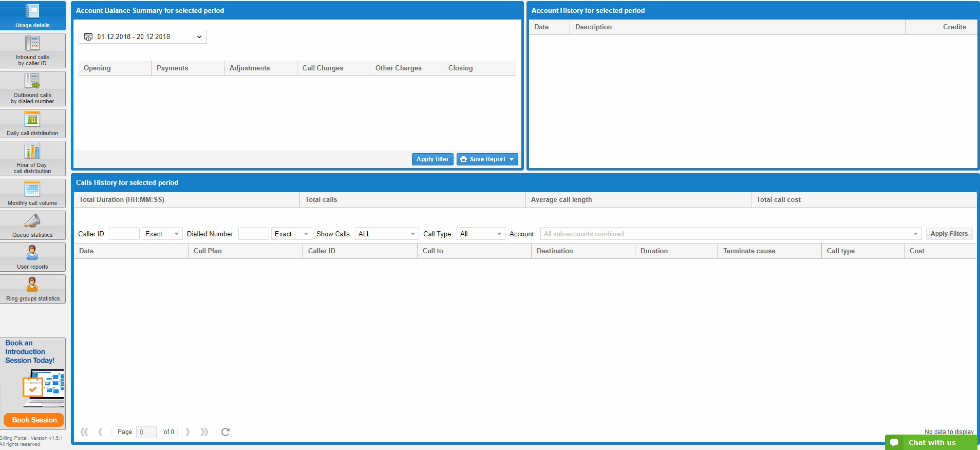Open the Account sub-accounts dropdown
This screenshot has height=450, width=980.
pyautogui.click(x=731, y=234)
